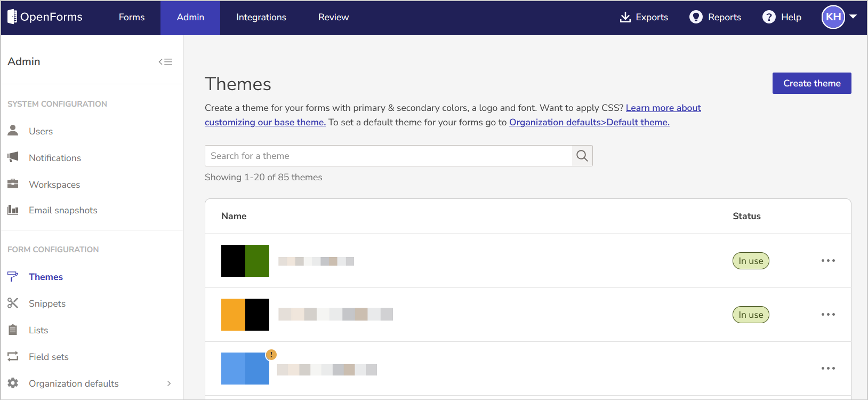Click the Organization defaults gear icon

click(x=13, y=383)
